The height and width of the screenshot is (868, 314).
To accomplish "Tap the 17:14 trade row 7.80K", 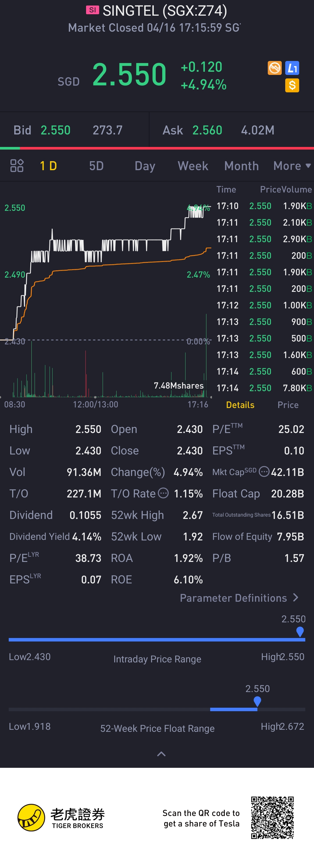I will pos(264,388).
